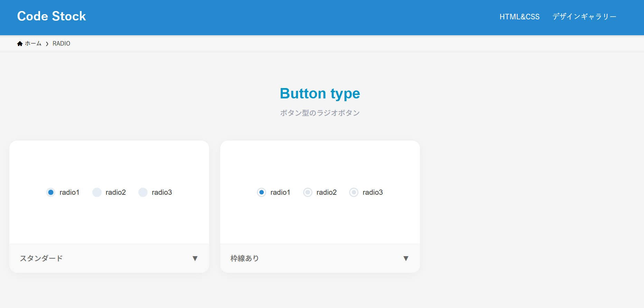Open the HTML&CSS menu item
Screen dimensions: 644x308
point(520,17)
